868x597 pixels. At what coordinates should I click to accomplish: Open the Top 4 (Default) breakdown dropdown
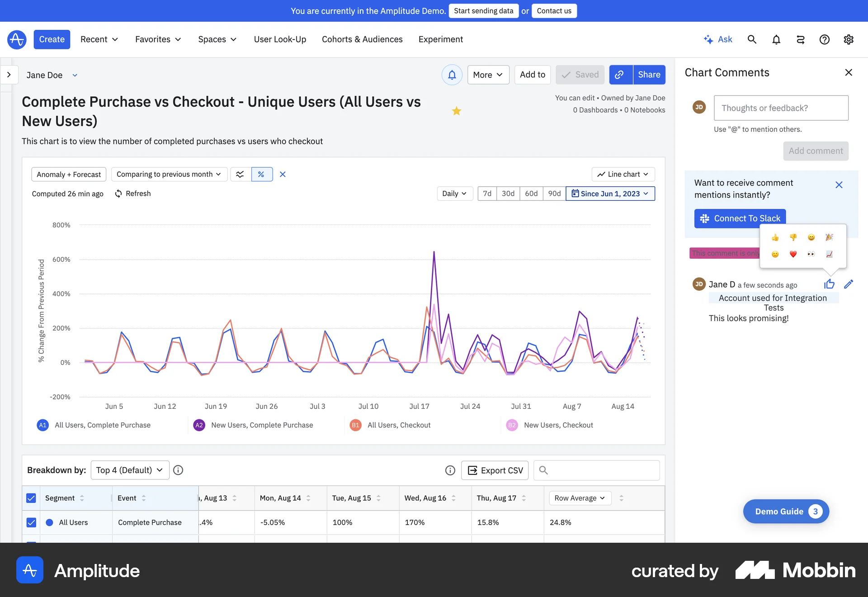click(x=130, y=470)
